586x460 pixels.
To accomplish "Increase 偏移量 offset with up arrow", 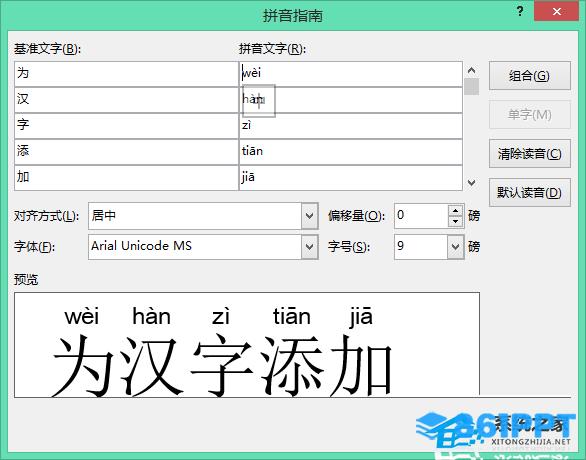I will pyautogui.click(x=456, y=211).
